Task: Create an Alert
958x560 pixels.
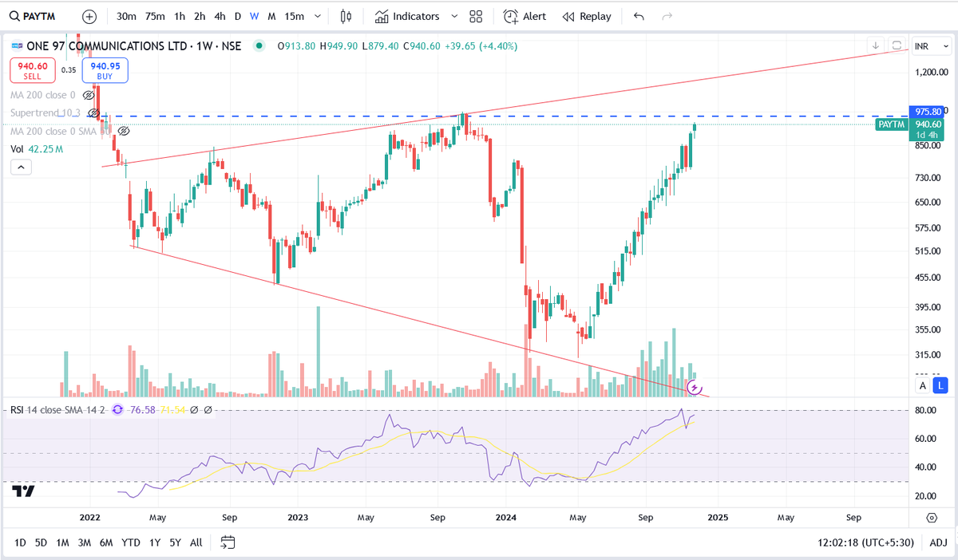Action: click(525, 16)
